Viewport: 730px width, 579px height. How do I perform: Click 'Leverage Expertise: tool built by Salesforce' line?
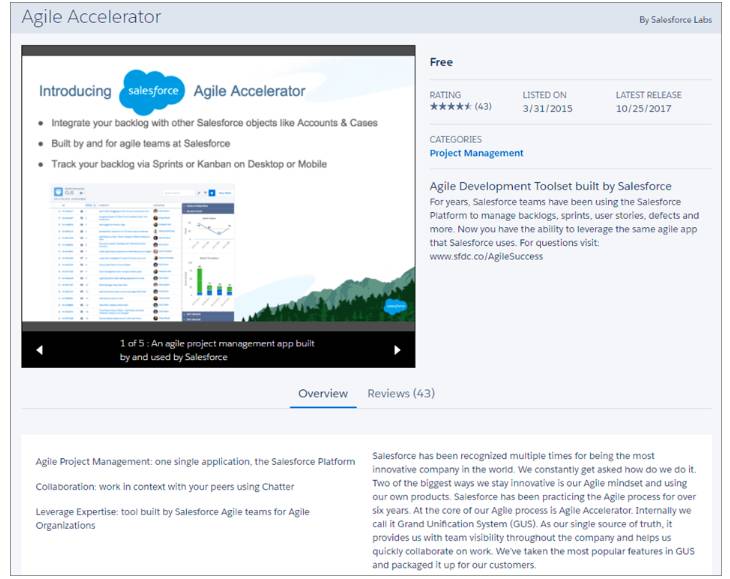tap(173, 518)
